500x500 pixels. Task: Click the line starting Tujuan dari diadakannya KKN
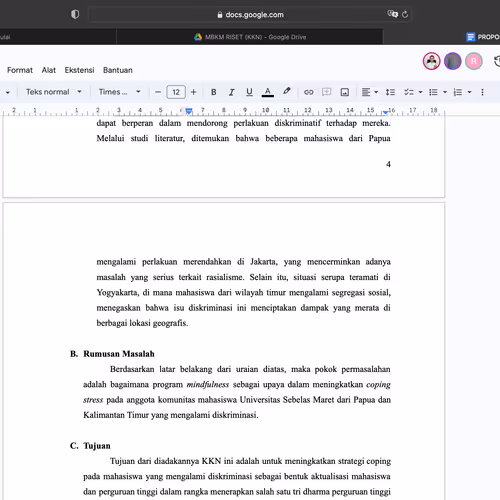pyautogui.click(x=250, y=461)
